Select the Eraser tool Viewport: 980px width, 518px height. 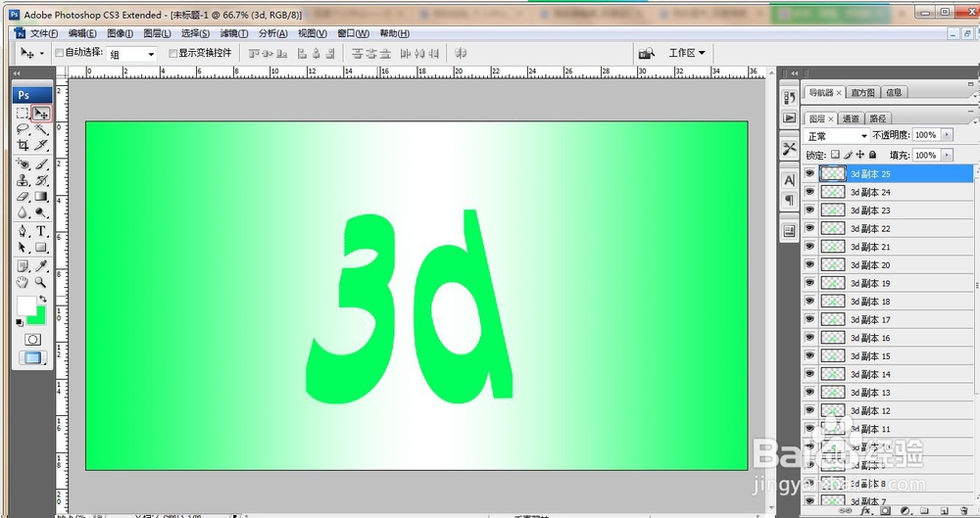pos(23,197)
